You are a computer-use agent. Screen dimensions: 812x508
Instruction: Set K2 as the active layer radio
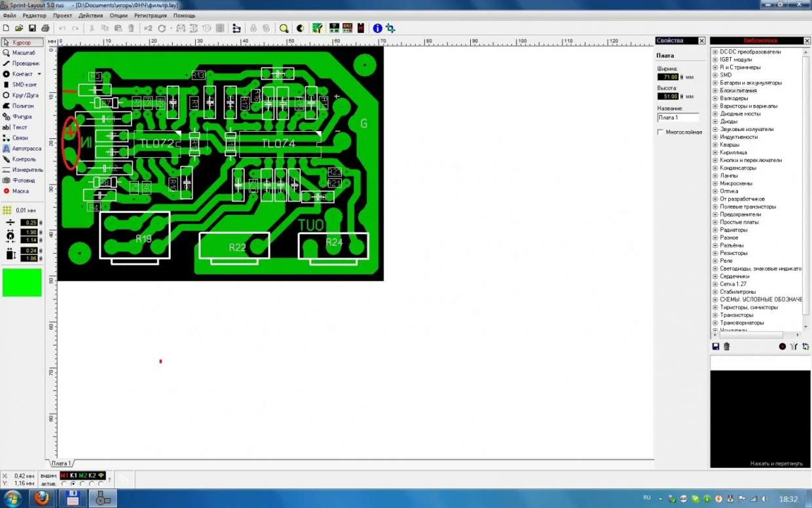[92, 484]
